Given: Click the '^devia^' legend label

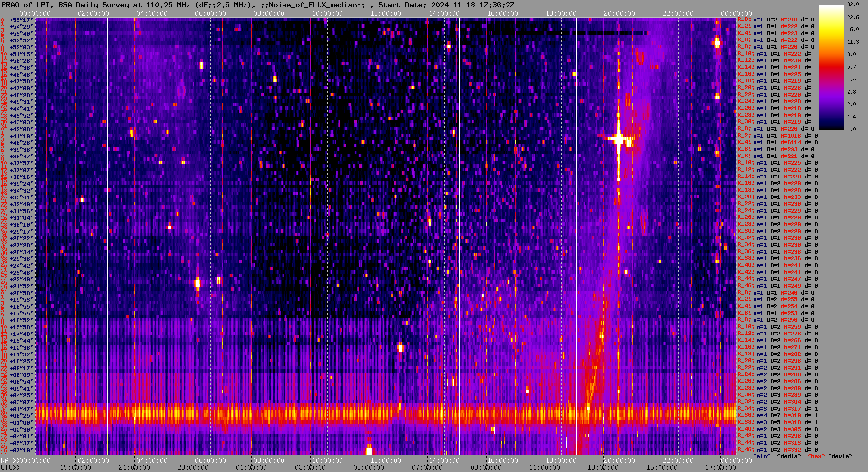Looking at the screenshot, I should 840,456.
